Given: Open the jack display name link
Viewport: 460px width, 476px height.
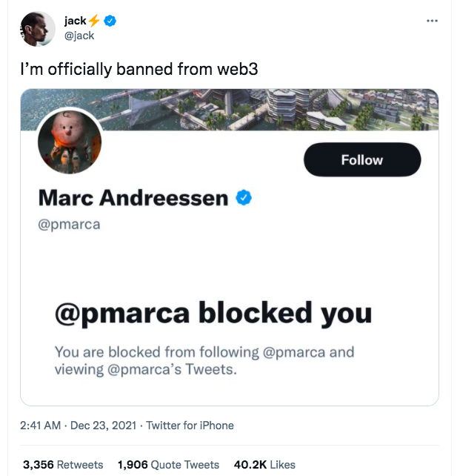Looking at the screenshot, I should point(76,21).
